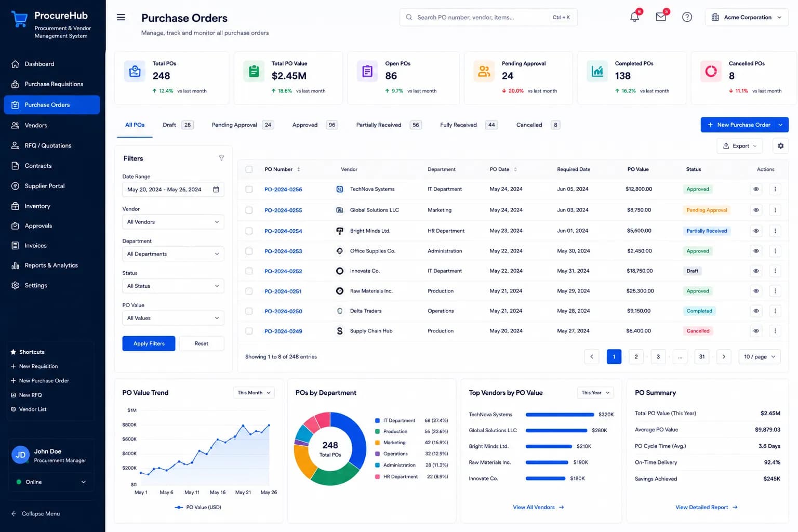Screen dimensions: 798x532
Task: Open the Partially Received tab
Action: [389, 125]
